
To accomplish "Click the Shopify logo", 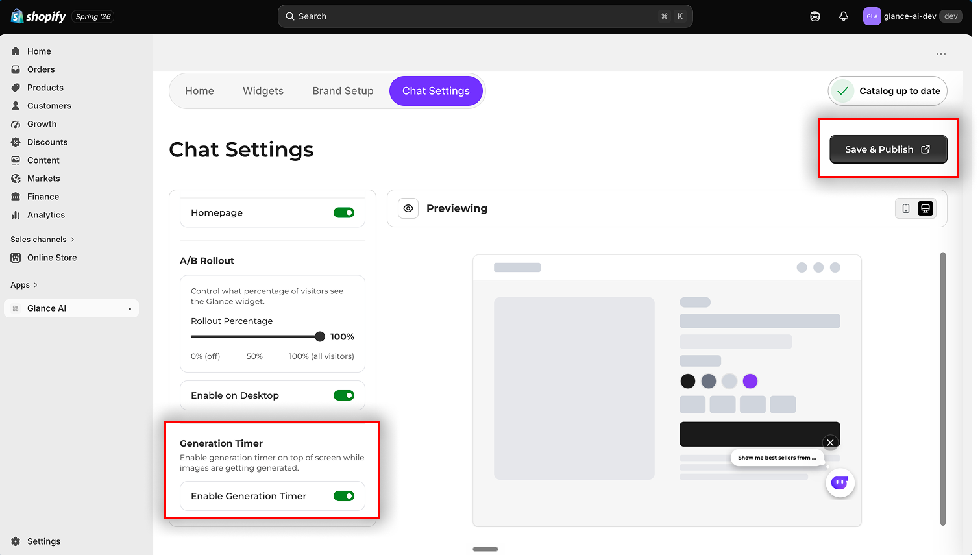I will click(38, 16).
